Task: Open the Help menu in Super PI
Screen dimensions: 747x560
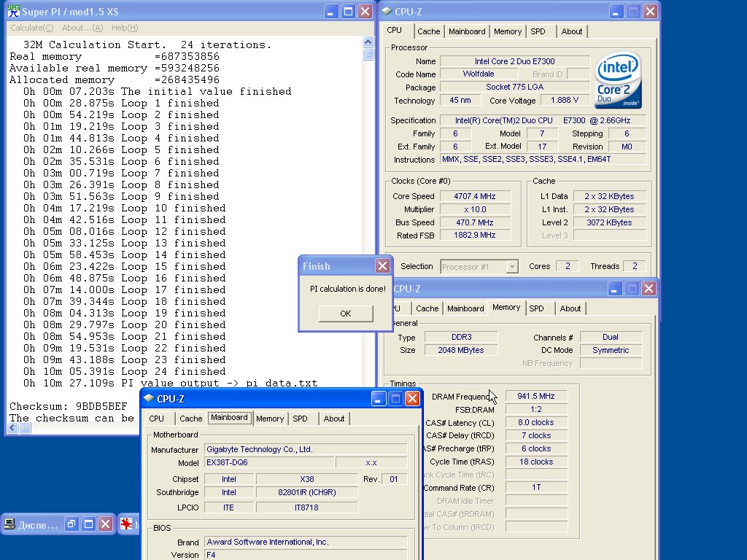Action: click(125, 28)
